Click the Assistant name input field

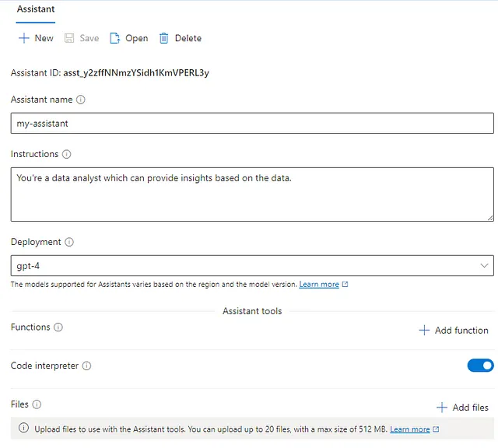(252, 123)
